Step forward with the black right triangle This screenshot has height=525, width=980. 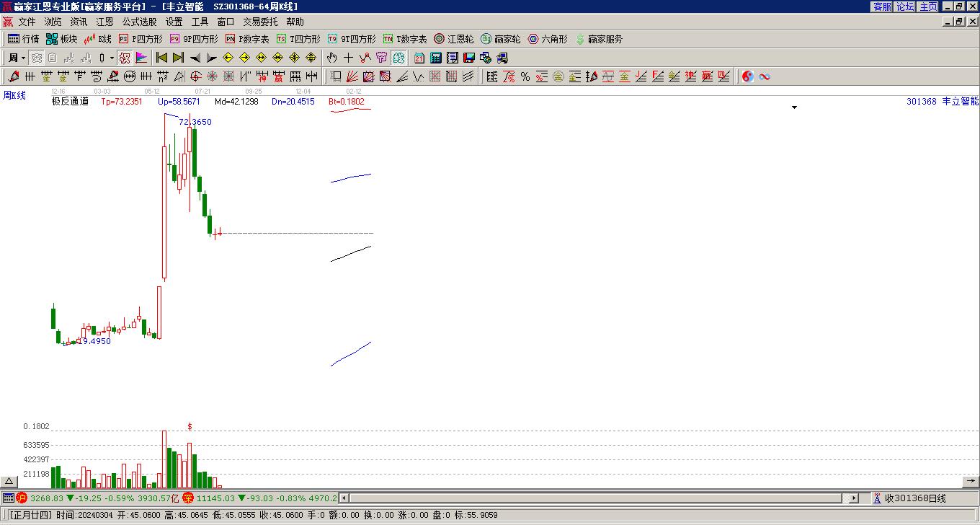[x=212, y=58]
